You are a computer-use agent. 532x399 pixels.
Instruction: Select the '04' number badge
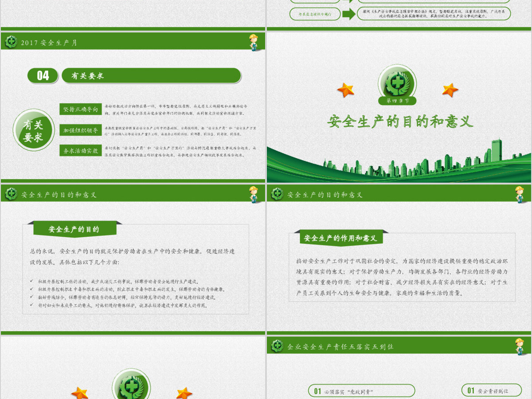coord(43,75)
